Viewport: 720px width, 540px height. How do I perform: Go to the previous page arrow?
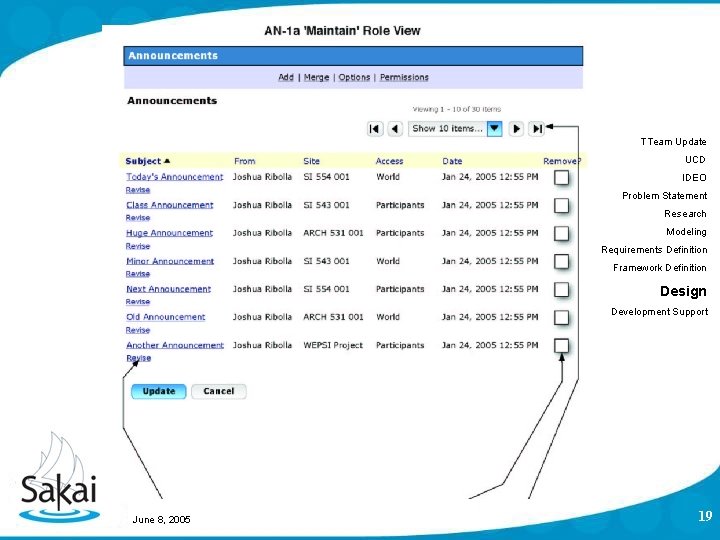pyautogui.click(x=395, y=129)
